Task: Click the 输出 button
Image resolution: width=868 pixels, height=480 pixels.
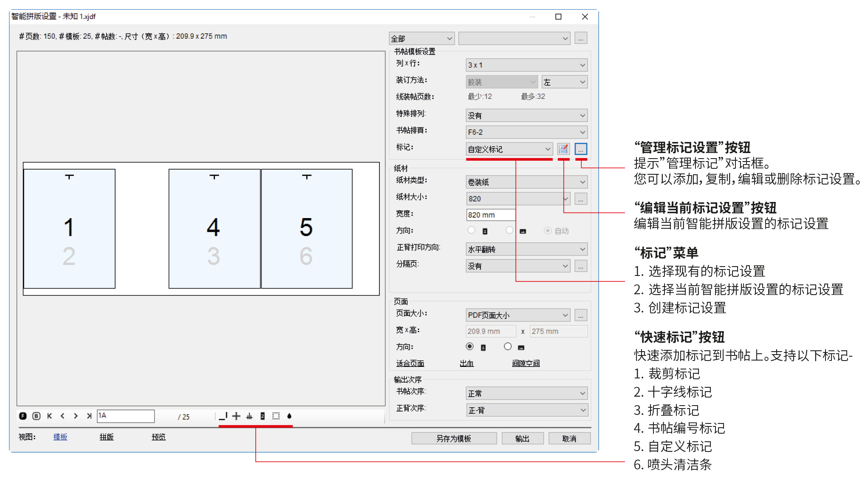Action: pos(522,438)
